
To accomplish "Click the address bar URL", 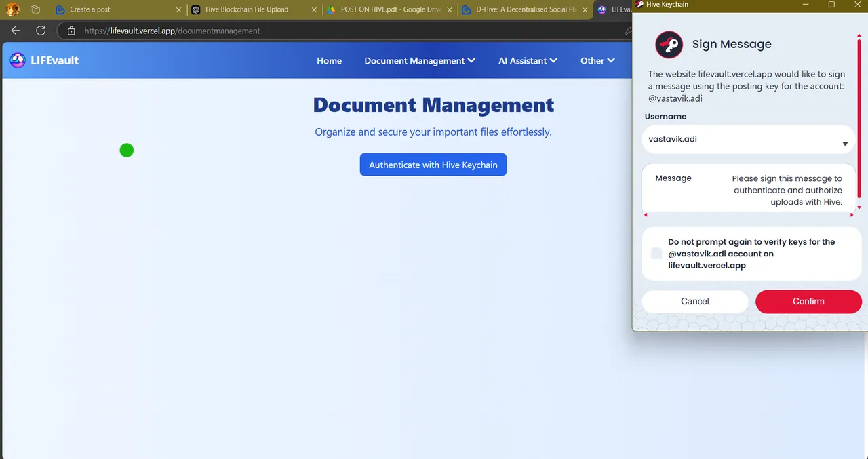I will [172, 31].
